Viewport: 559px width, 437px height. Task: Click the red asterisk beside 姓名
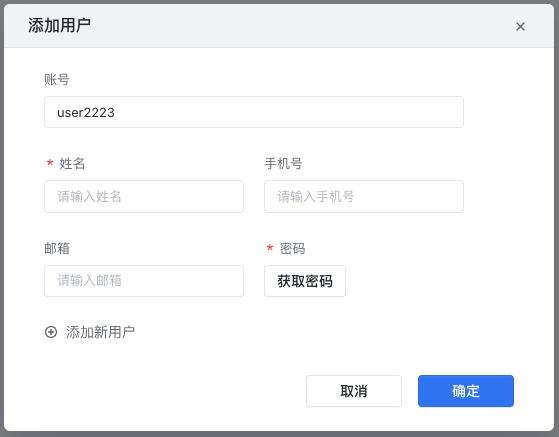pyautogui.click(x=50, y=163)
